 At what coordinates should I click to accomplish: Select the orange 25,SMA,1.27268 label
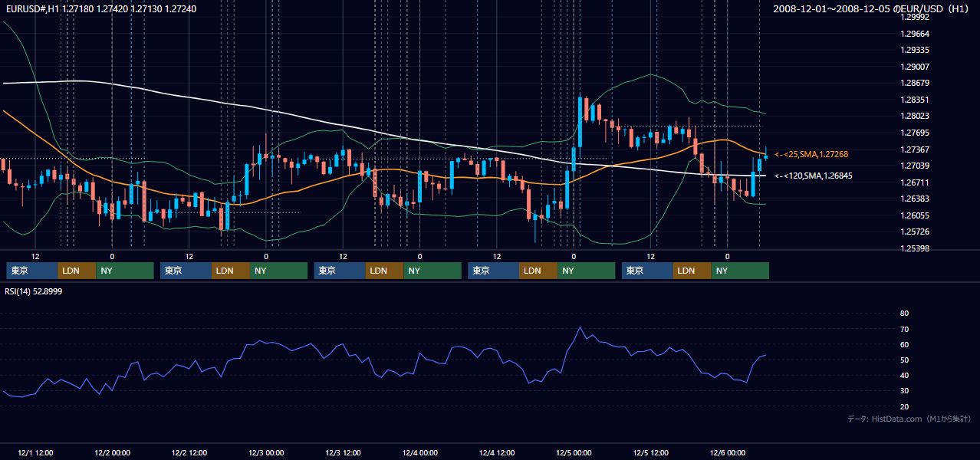811,154
